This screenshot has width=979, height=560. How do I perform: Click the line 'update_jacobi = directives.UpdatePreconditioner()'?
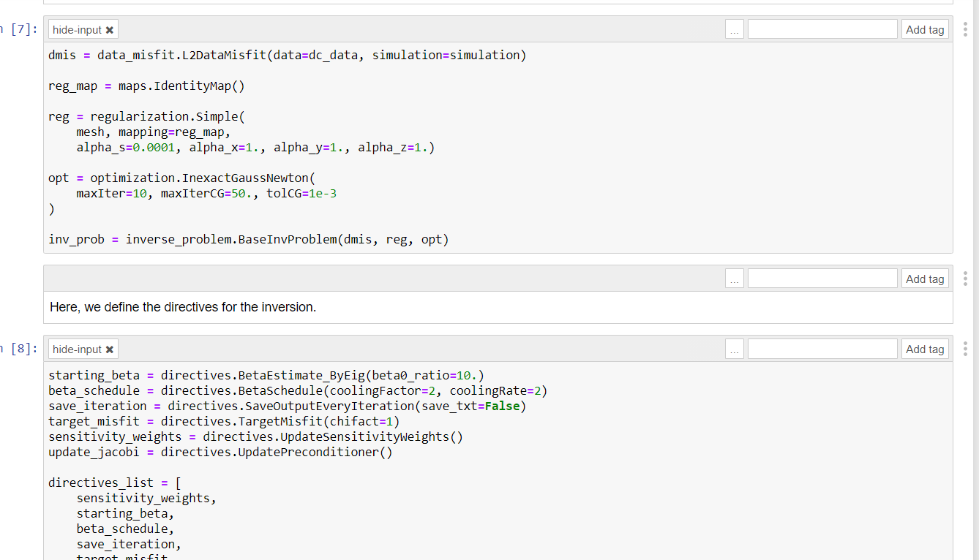220,453
